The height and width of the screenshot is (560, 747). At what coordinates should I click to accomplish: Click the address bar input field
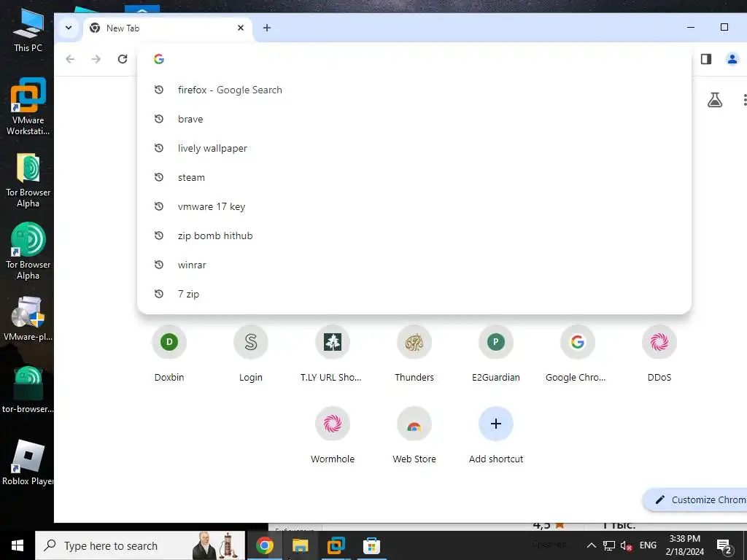pyautogui.click(x=414, y=59)
